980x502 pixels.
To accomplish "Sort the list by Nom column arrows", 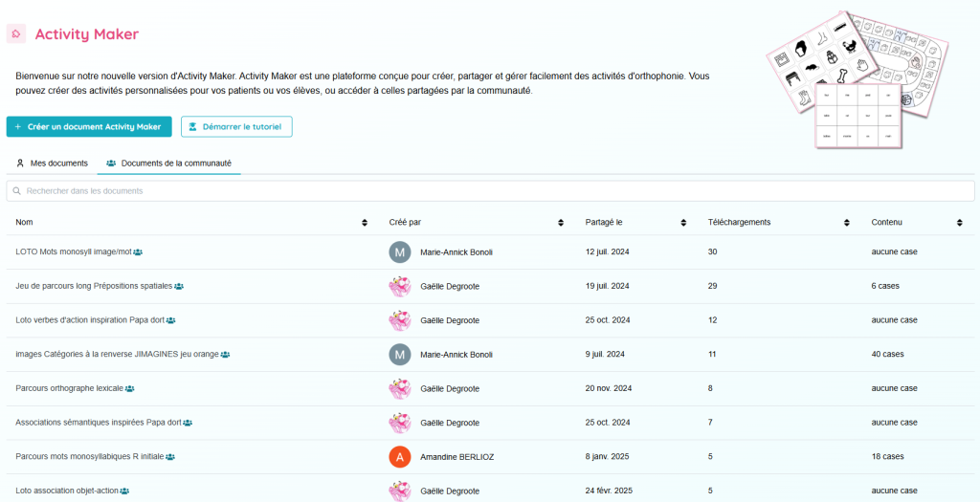I will click(x=365, y=223).
